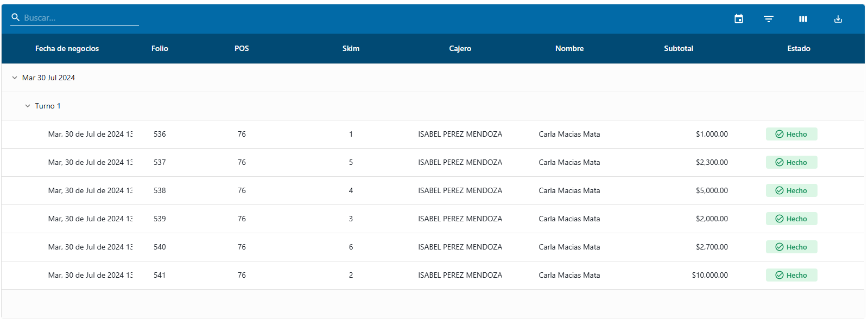Click the Estado column header
Screen dimensions: 868x326
tap(799, 48)
